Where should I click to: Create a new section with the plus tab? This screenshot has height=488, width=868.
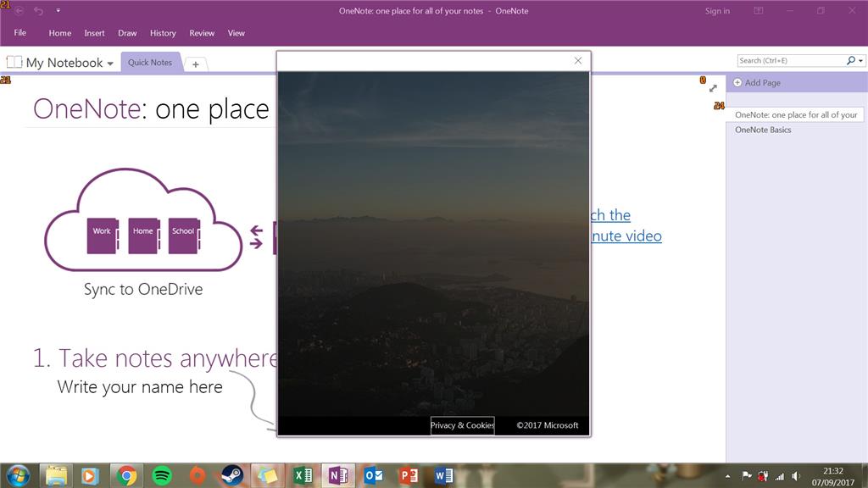pyautogui.click(x=196, y=64)
